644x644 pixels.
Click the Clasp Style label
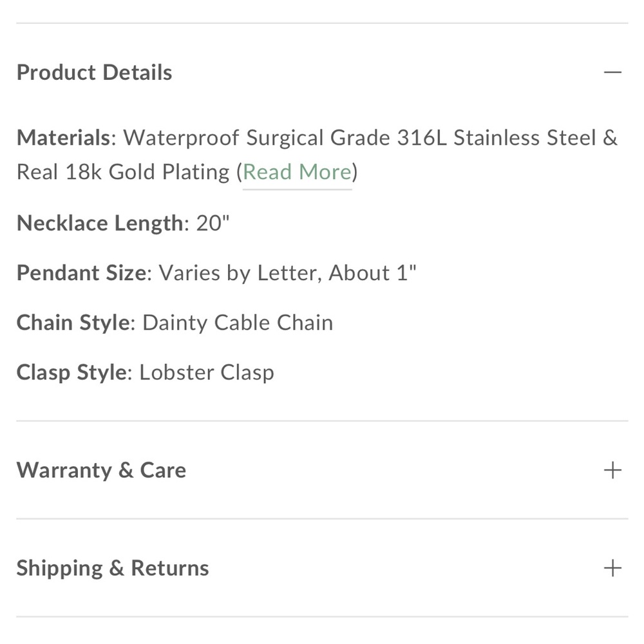coord(71,372)
